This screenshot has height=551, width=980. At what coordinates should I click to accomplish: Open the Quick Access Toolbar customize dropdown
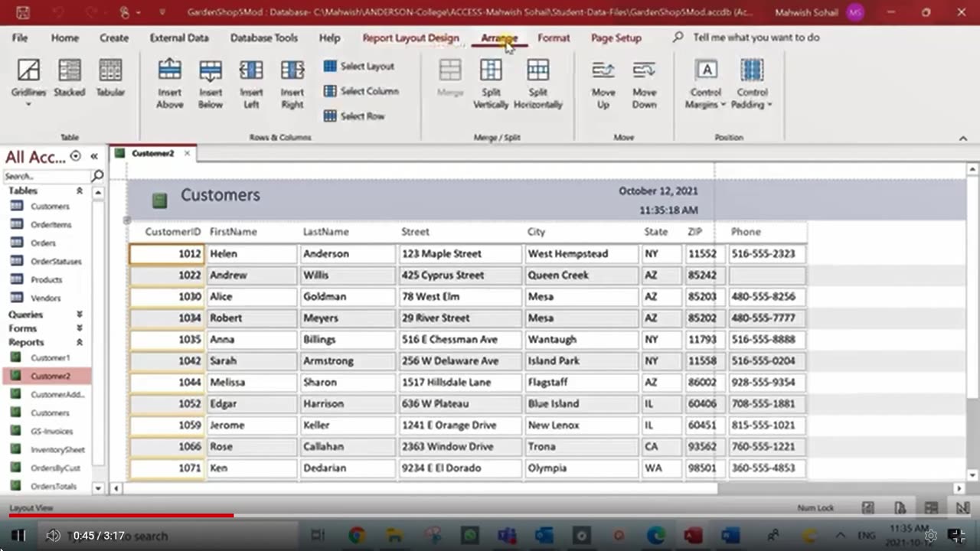click(162, 12)
